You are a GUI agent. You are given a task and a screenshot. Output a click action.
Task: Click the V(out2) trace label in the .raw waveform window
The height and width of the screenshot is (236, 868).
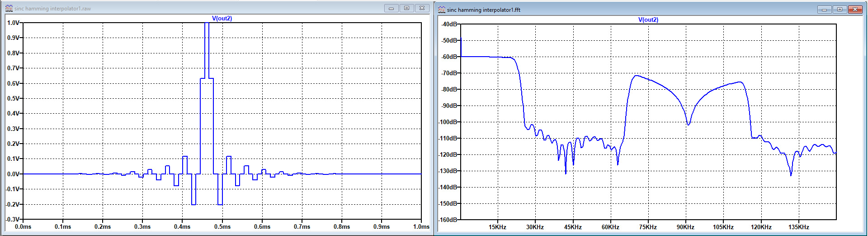coord(222,19)
